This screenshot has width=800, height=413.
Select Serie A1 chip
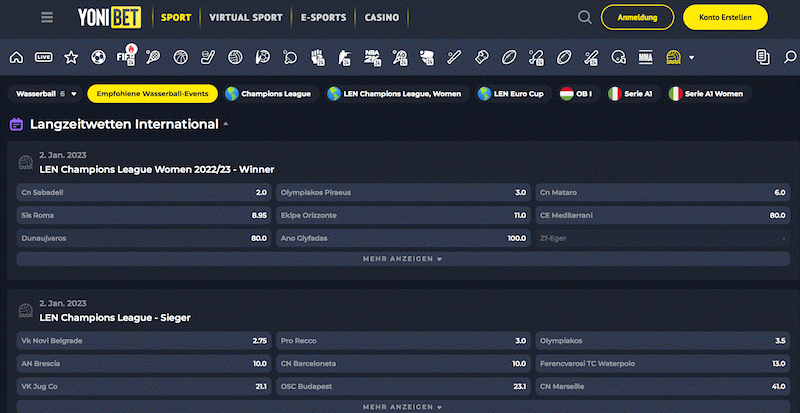coord(632,94)
